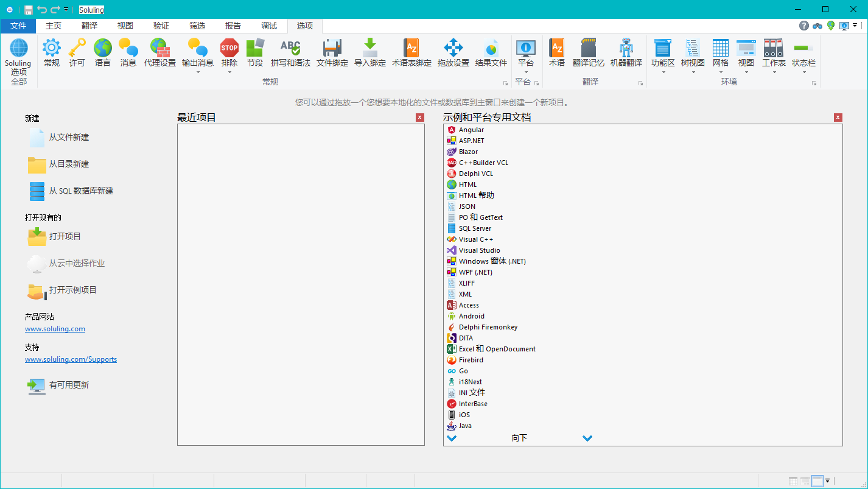This screenshot has width=868, height=489.
Task: Click the help question mark icon
Action: click(x=804, y=26)
